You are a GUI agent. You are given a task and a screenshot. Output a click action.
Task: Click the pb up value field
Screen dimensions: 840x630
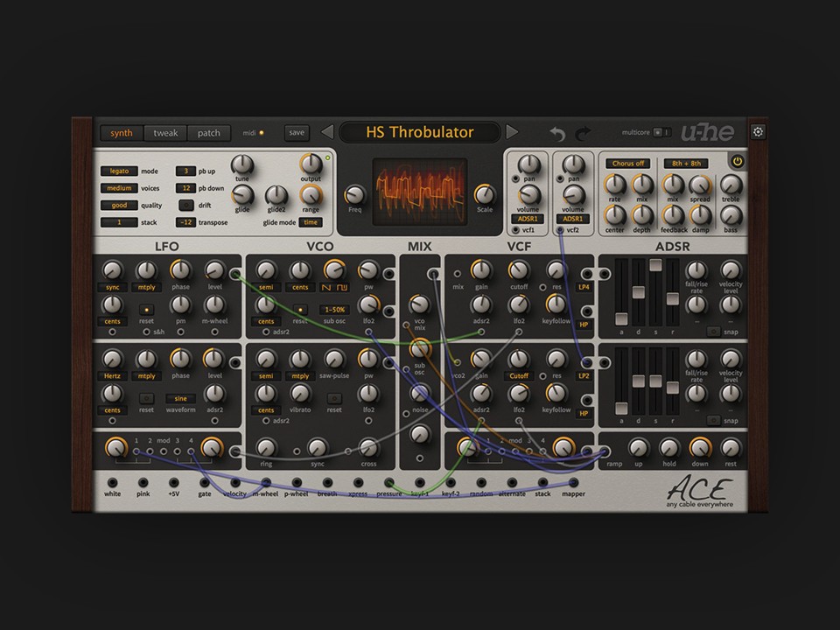[185, 171]
